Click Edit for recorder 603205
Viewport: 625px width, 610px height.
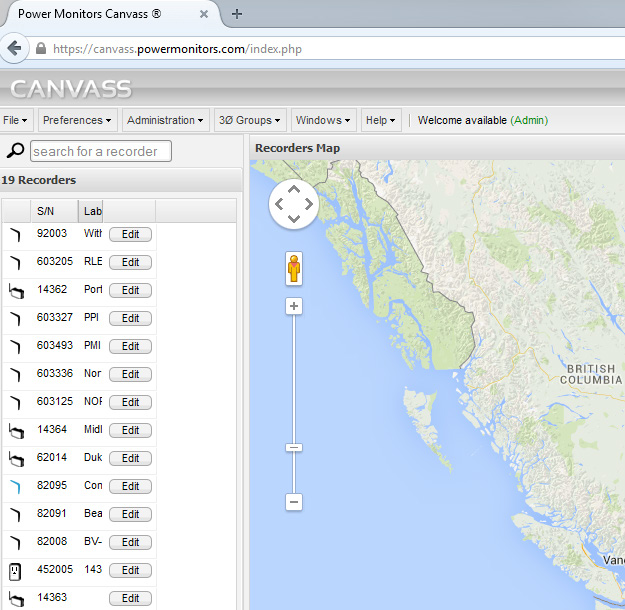[130, 262]
